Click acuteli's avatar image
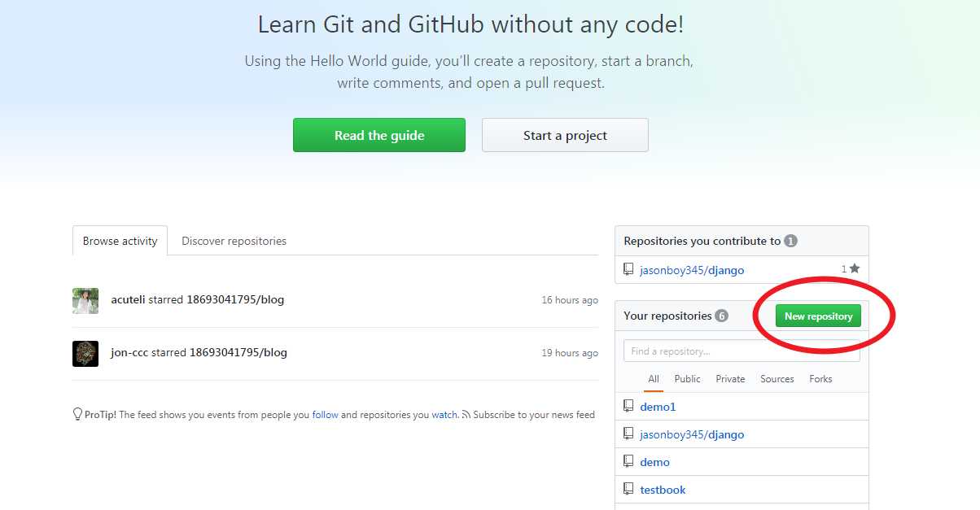The width and height of the screenshot is (980, 510). click(85, 301)
